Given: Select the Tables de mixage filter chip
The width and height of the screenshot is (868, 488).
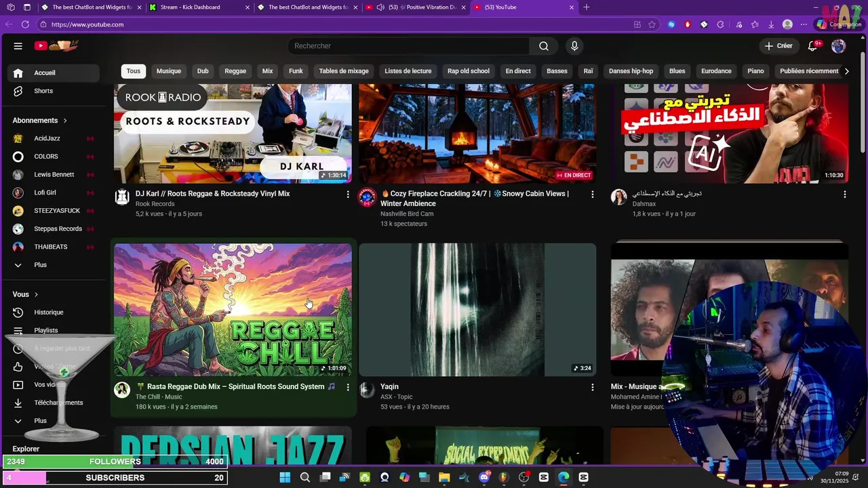Looking at the screenshot, I should tap(344, 71).
